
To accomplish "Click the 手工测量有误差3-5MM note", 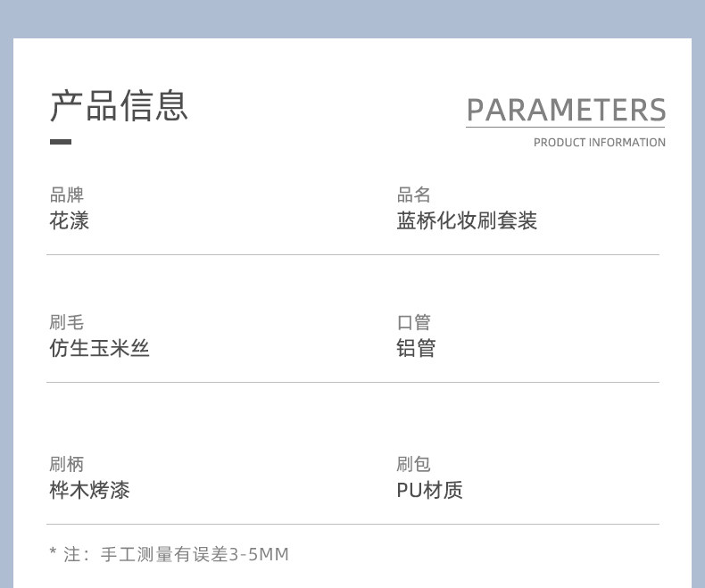I will [x=195, y=555].
